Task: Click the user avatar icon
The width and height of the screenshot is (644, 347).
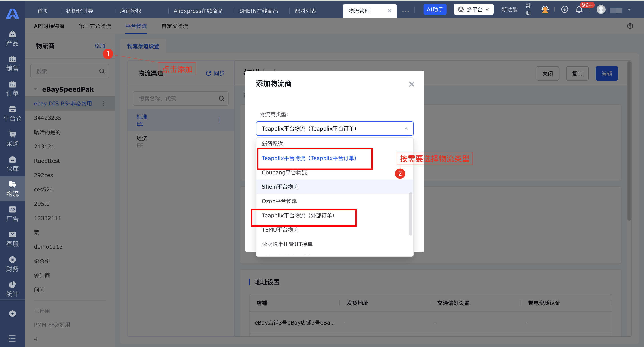Action: pyautogui.click(x=601, y=9)
